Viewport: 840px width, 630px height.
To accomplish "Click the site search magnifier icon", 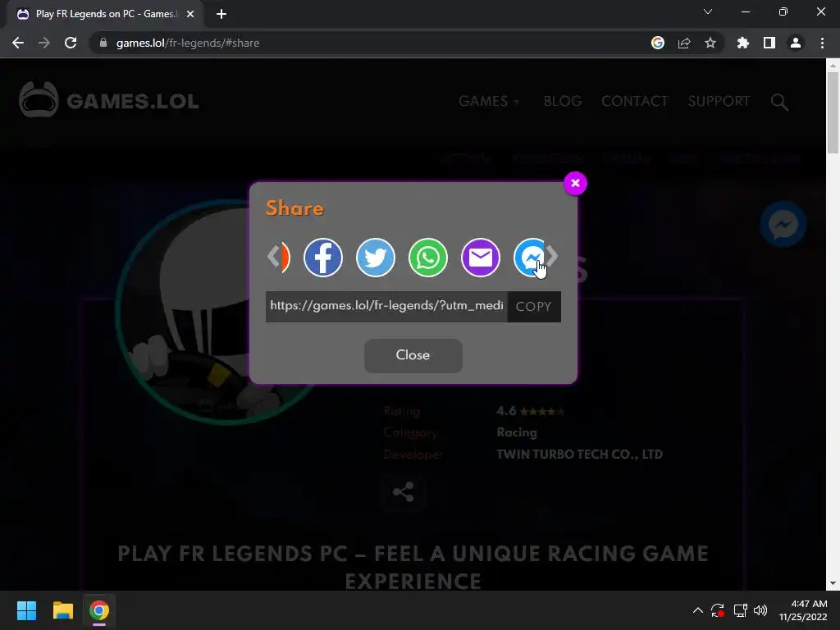I will click(779, 102).
